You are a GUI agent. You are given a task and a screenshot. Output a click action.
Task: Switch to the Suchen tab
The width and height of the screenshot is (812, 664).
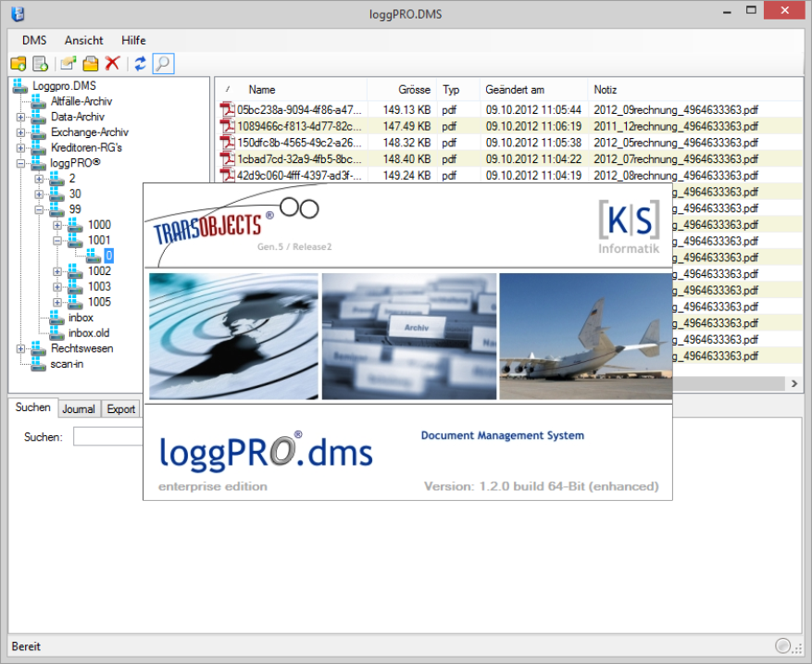(x=32, y=407)
